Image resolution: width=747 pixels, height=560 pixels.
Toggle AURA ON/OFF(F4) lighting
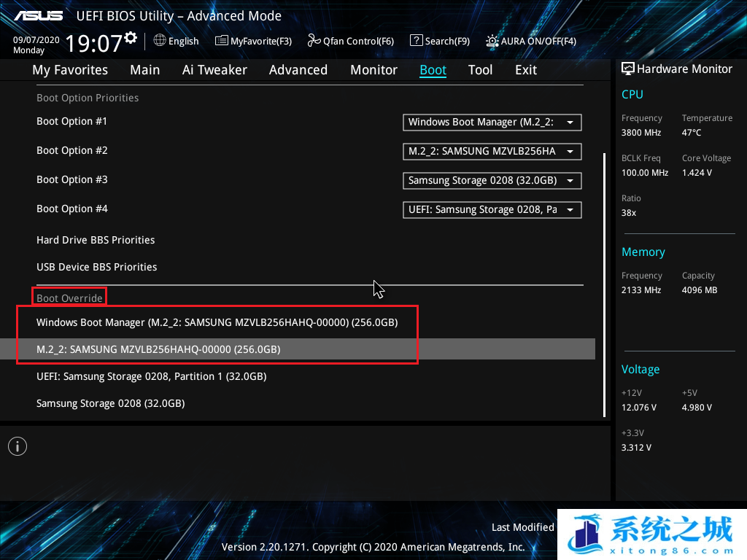(x=531, y=41)
